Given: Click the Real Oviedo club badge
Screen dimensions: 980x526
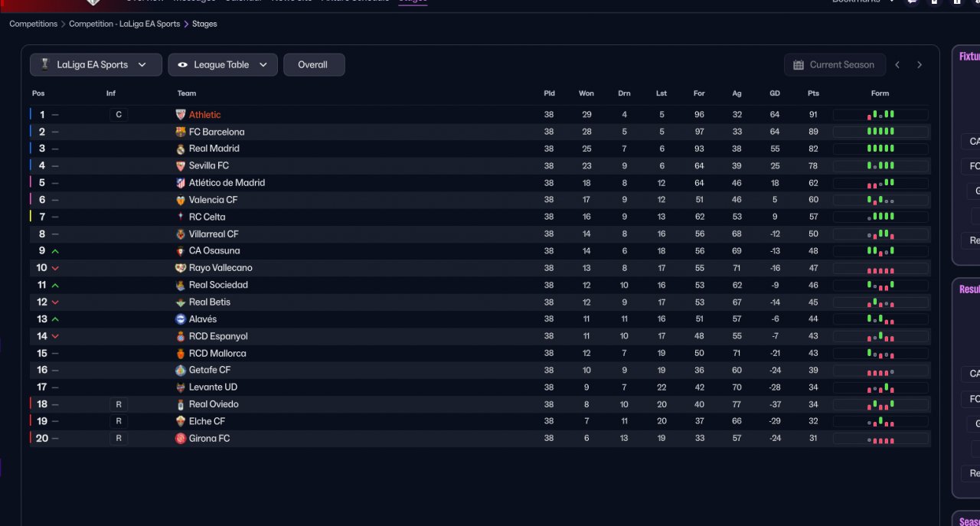Looking at the screenshot, I should [x=181, y=404].
